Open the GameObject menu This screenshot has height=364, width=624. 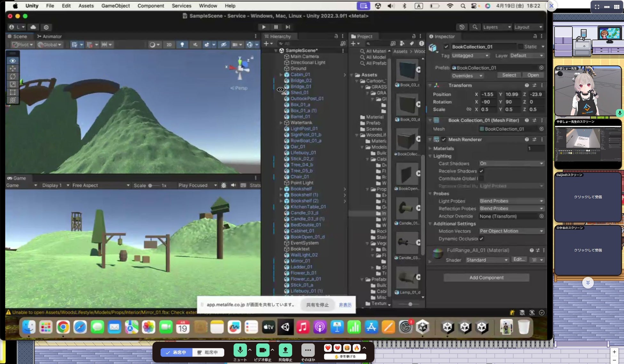point(115,6)
